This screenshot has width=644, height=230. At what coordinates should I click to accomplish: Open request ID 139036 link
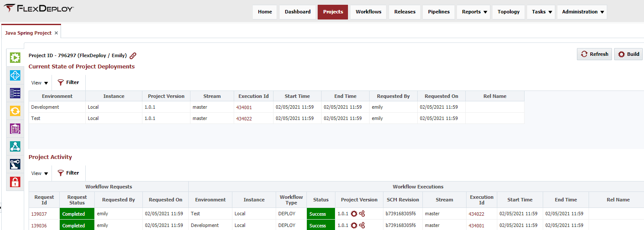(39, 225)
